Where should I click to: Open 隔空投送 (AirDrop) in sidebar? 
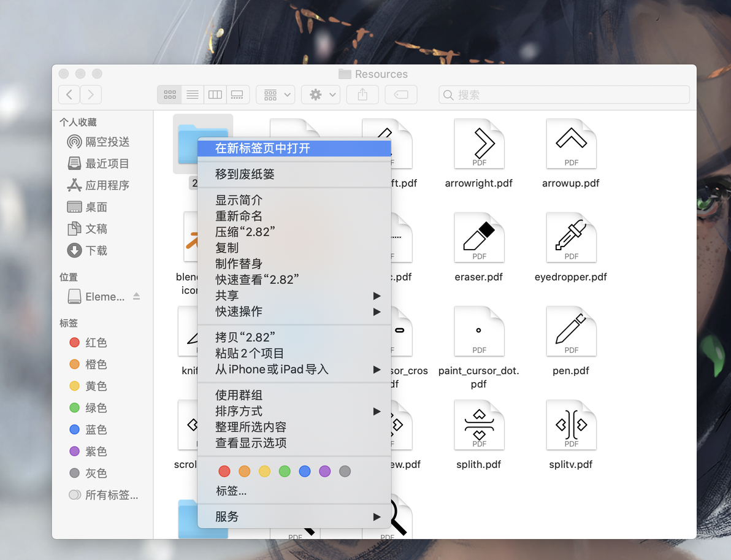click(98, 141)
